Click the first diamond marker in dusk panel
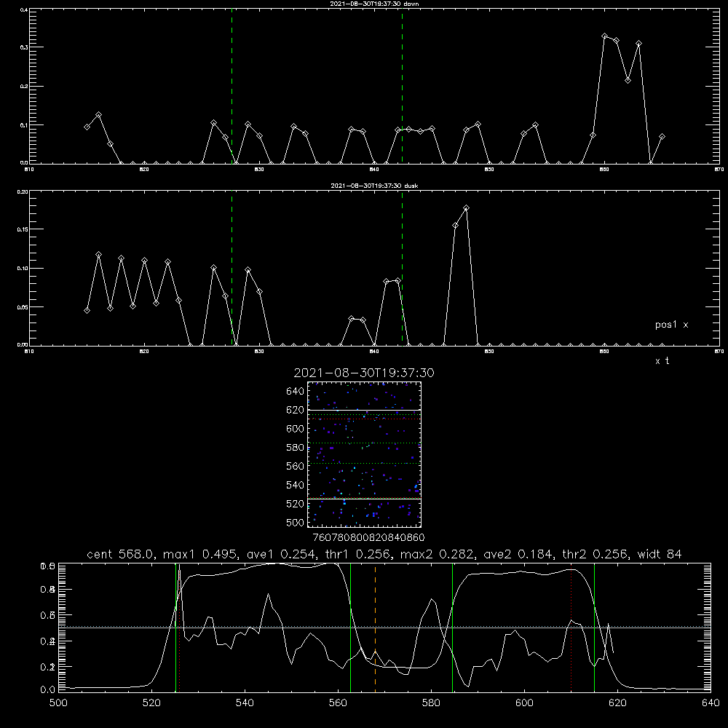The width and height of the screenshot is (728, 728). point(87,310)
